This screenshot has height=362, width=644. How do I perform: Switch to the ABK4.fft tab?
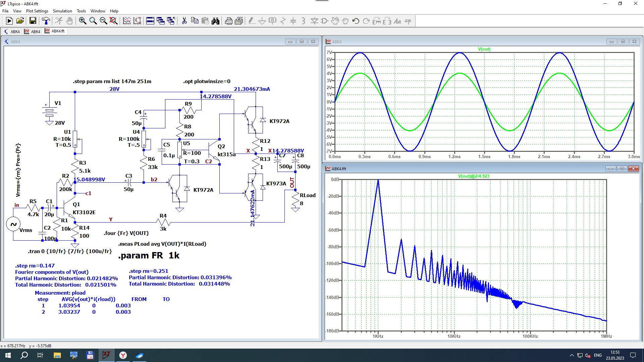(x=55, y=31)
